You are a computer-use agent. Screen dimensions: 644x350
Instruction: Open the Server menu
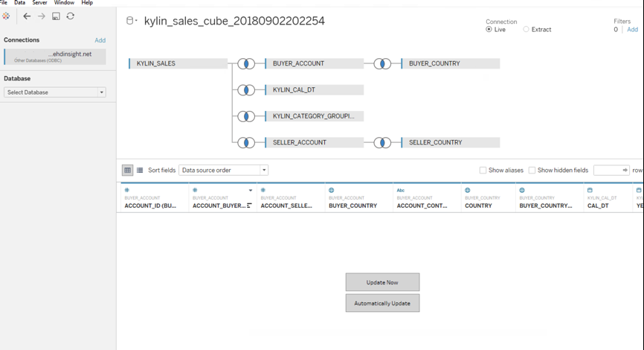pyautogui.click(x=39, y=2)
